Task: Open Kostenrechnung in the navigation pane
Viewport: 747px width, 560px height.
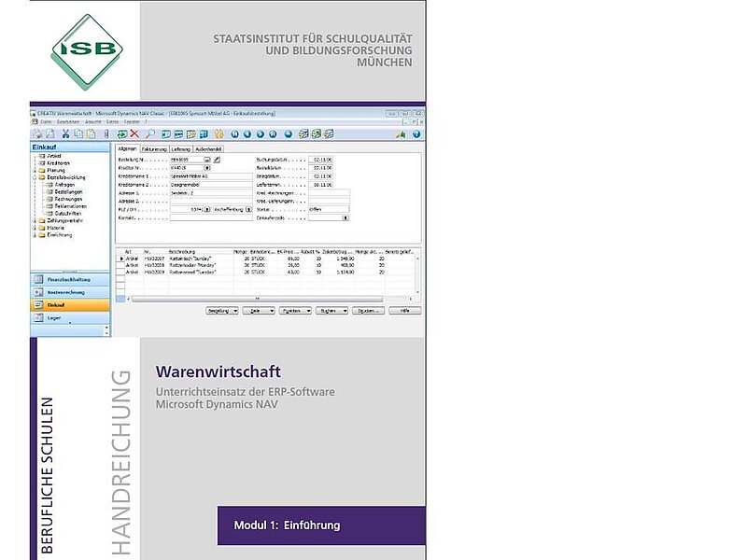Action: [70, 292]
